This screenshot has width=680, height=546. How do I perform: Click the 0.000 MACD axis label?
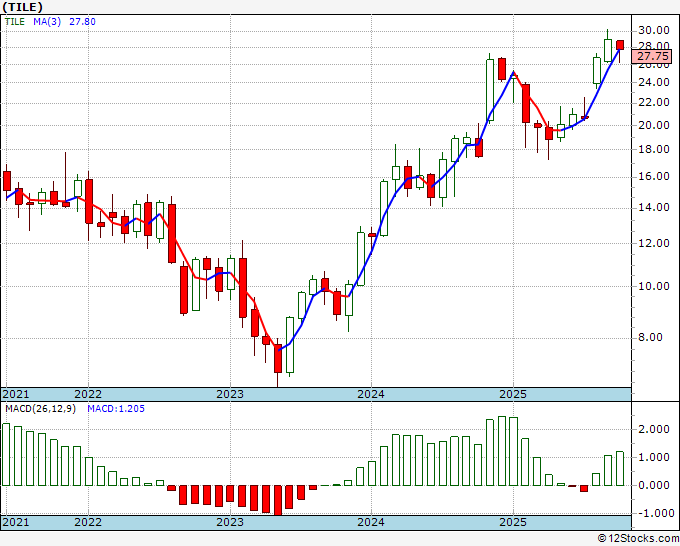click(653, 485)
